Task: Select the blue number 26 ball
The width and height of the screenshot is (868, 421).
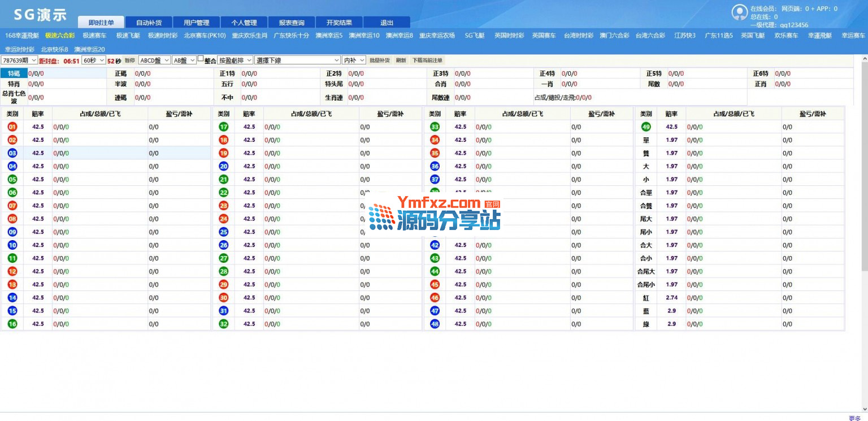Action: point(224,245)
